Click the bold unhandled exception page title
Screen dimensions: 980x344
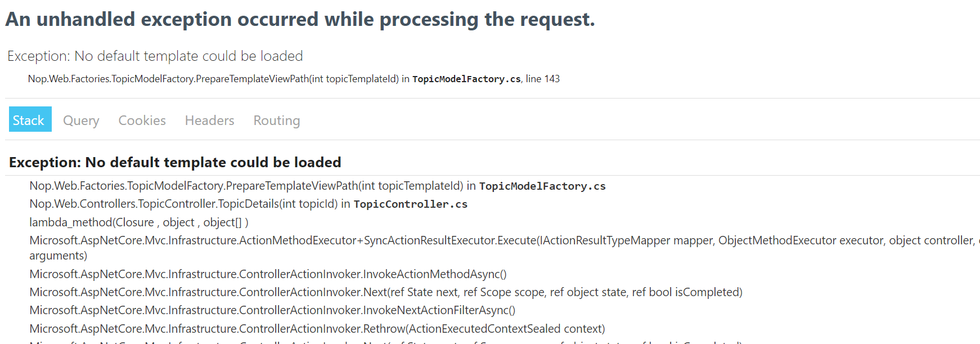click(x=299, y=19)
